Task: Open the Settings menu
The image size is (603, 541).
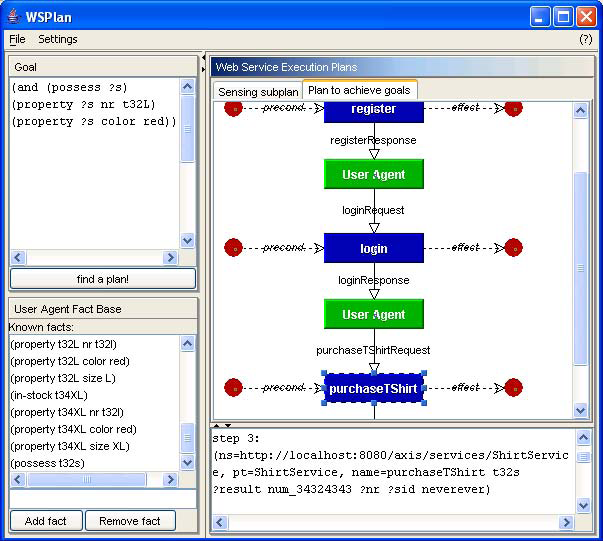Action: [x=58, y=39]
